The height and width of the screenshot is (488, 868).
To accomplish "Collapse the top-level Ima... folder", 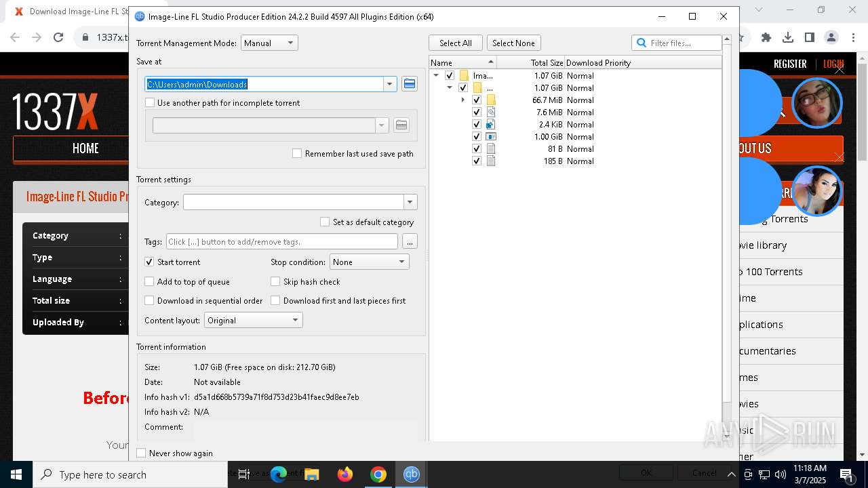I will tap(436, 76).
